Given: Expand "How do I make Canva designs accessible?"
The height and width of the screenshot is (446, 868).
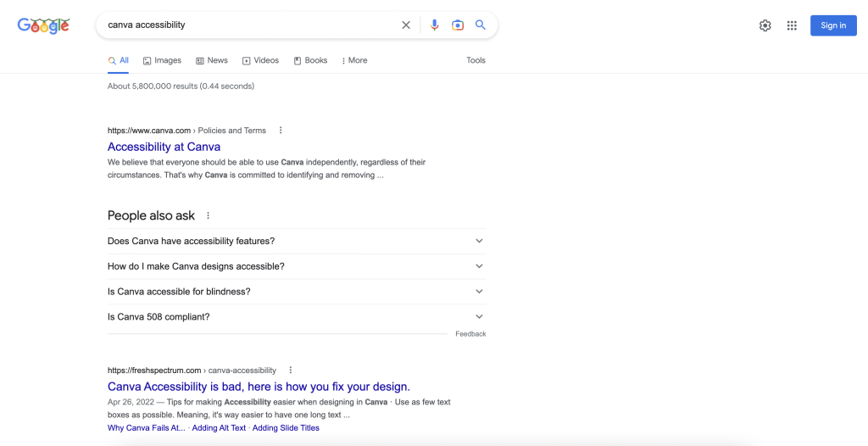Looking at the screenshot, I should [297, 266].
